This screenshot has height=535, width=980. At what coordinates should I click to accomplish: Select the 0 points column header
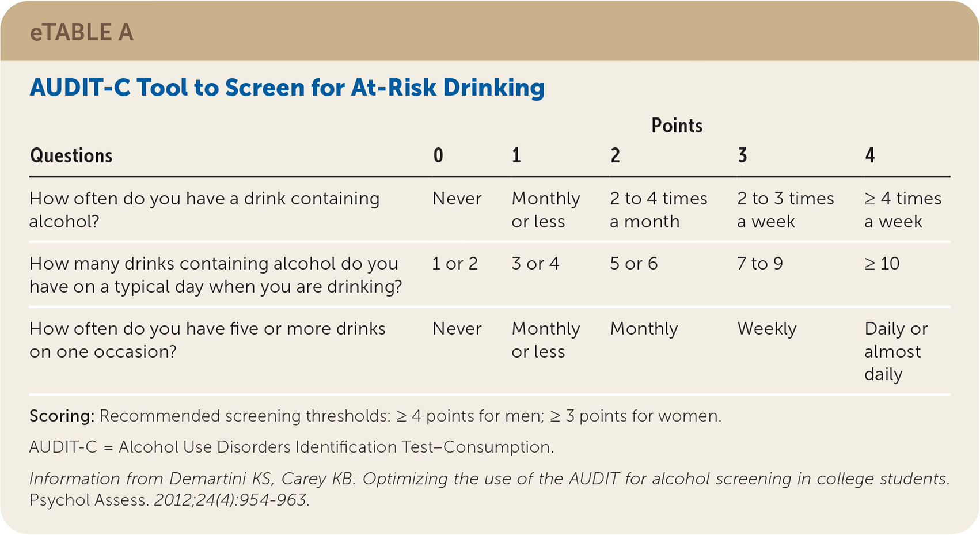pos(438,155)
